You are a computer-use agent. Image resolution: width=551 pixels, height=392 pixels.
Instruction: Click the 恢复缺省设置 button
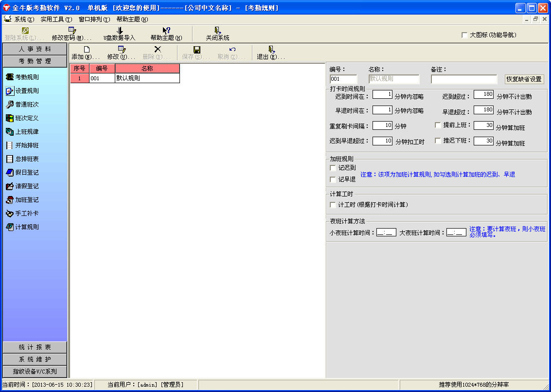(524, 79)
